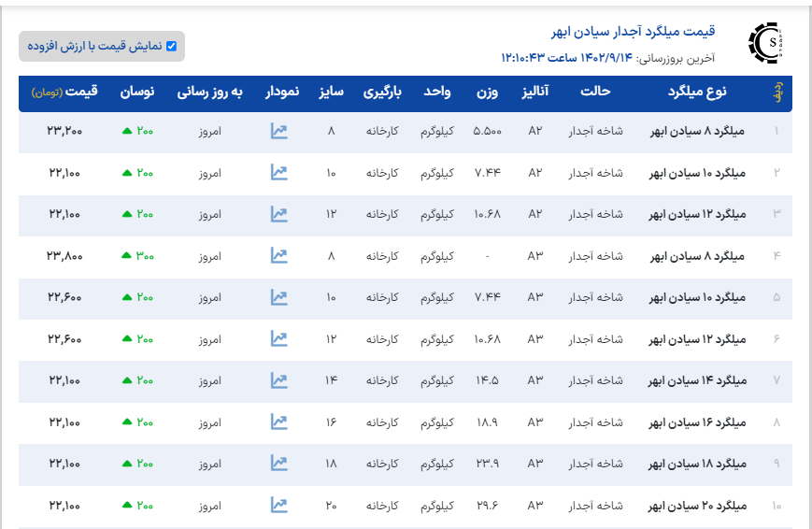Click نوع میلگرد column header

click(x=697, y=93)
